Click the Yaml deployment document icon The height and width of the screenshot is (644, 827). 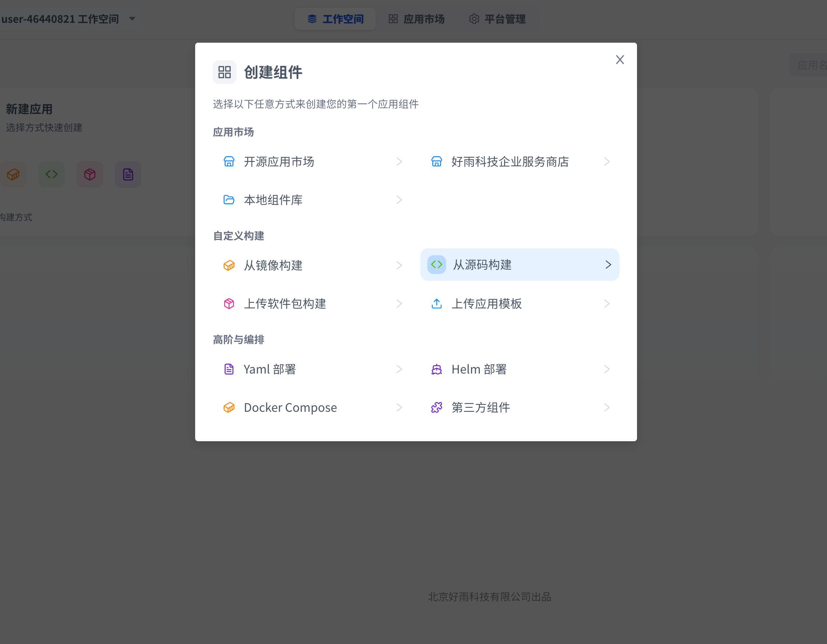click(x=229, y=369)
